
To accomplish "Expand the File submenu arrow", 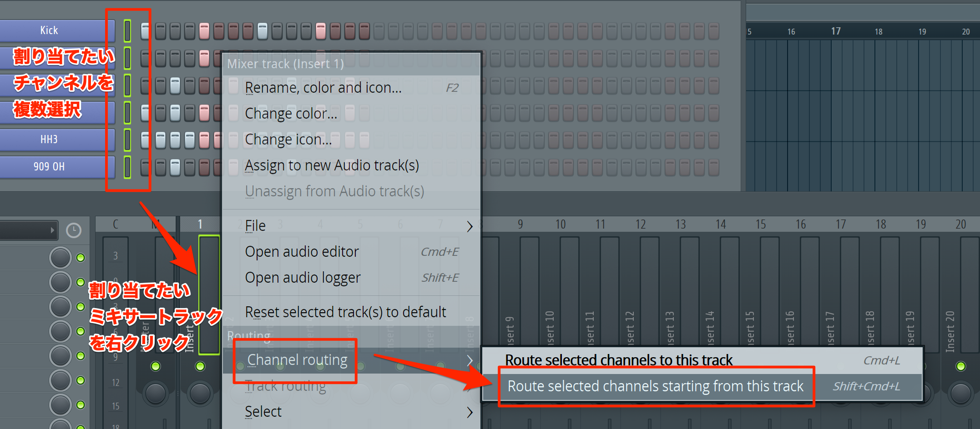I will coord(470,226).
